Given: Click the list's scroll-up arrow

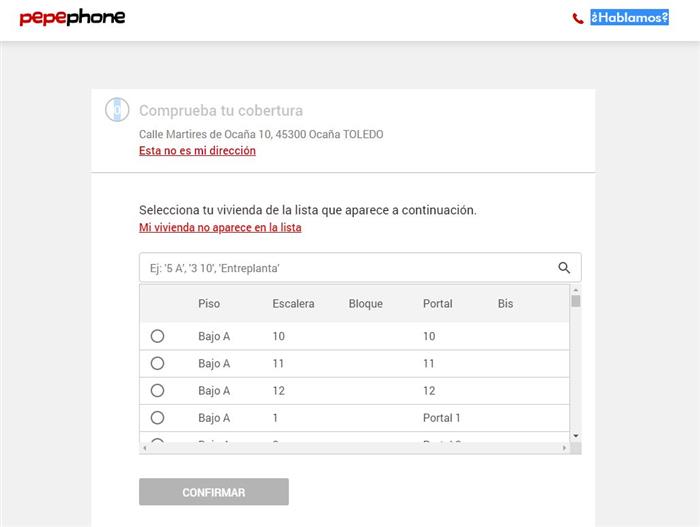Looking at the screenshot, I should (x=575, y=290).
